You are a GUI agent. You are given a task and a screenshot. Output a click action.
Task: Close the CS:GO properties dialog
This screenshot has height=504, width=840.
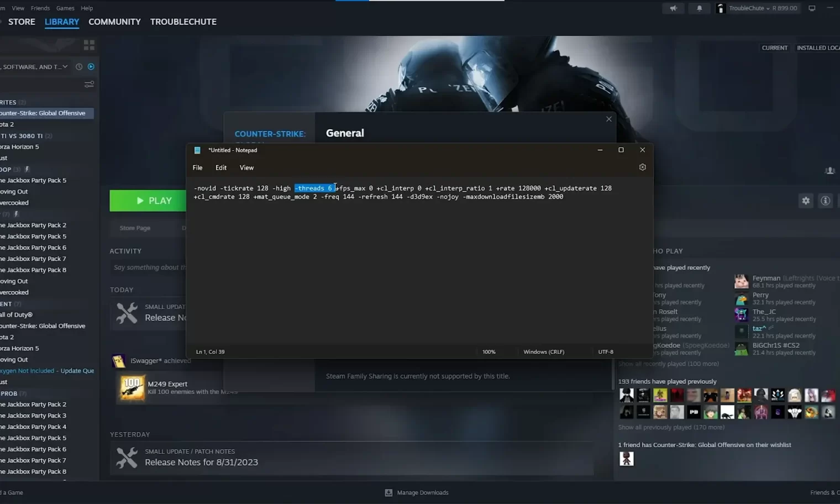(608, 119)
